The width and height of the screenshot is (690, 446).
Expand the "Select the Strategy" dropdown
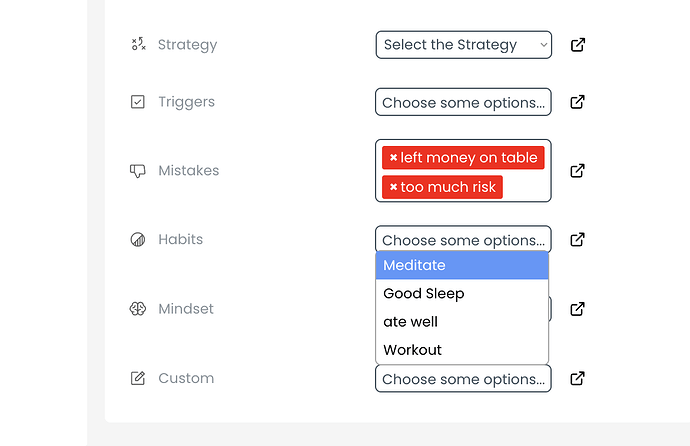click(463, 45)
